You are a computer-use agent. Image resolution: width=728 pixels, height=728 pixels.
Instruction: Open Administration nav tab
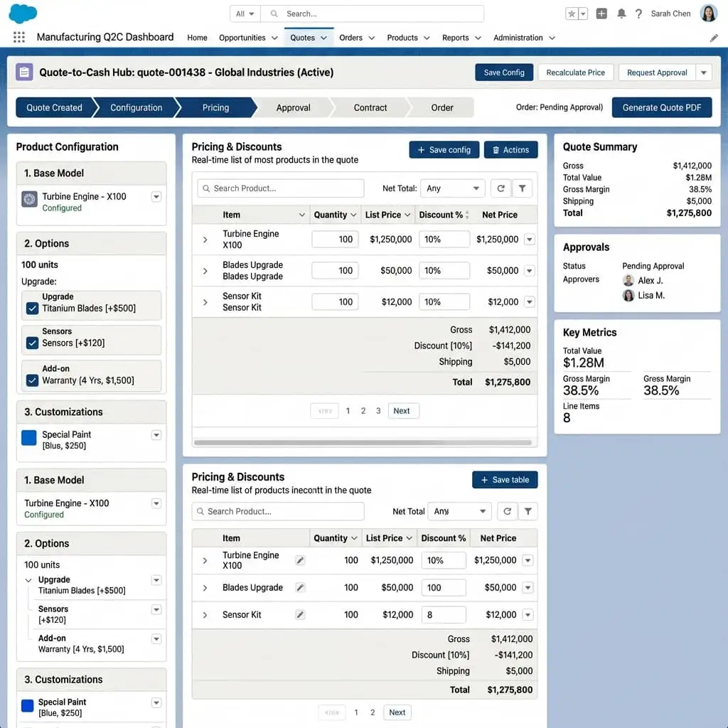click(524, 38)
